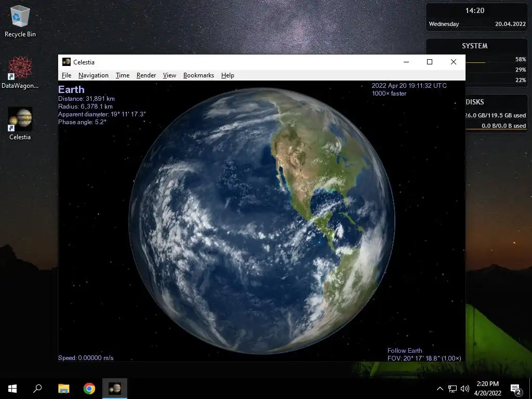Viewport: 532px width, 399px height.
Task: Open the notification center icon
Action: click(x=516, y=389)
